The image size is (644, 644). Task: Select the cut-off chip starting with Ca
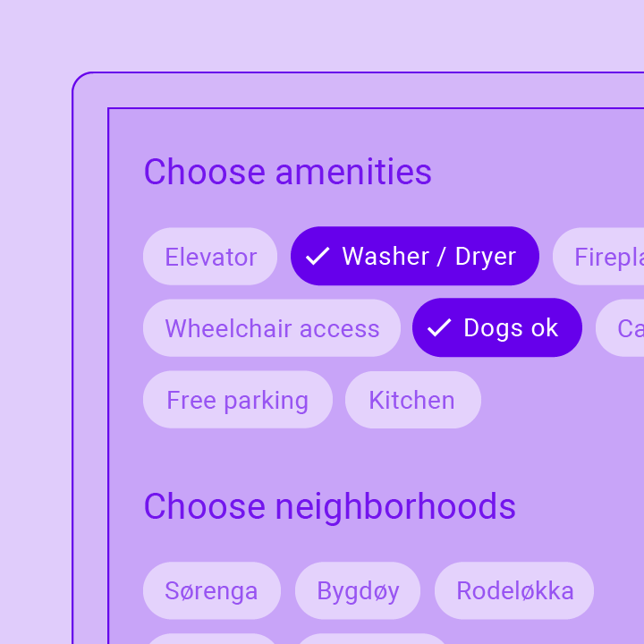click(x=620, y=327)
